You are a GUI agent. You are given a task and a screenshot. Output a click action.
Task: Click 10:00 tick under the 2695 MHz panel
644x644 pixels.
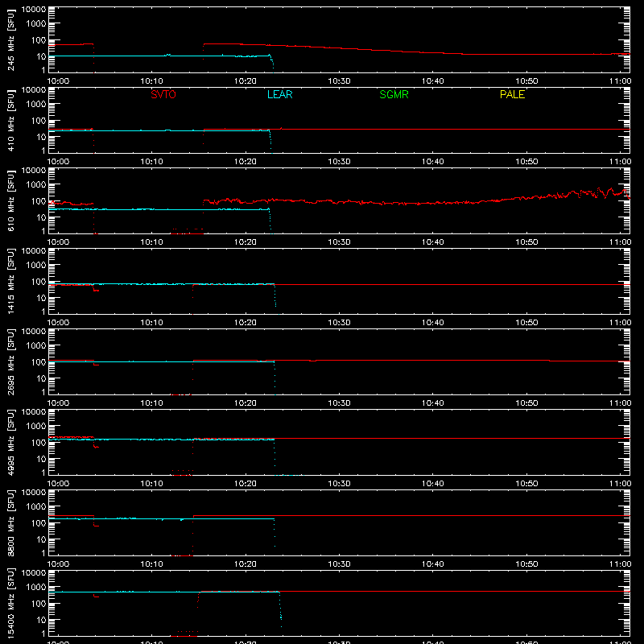point(58,403)
